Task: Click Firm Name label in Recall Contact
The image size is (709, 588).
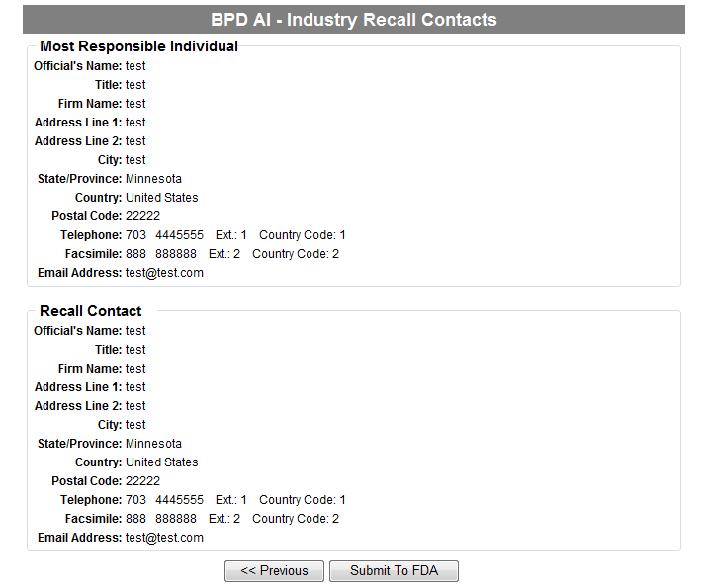Action: 83,369
